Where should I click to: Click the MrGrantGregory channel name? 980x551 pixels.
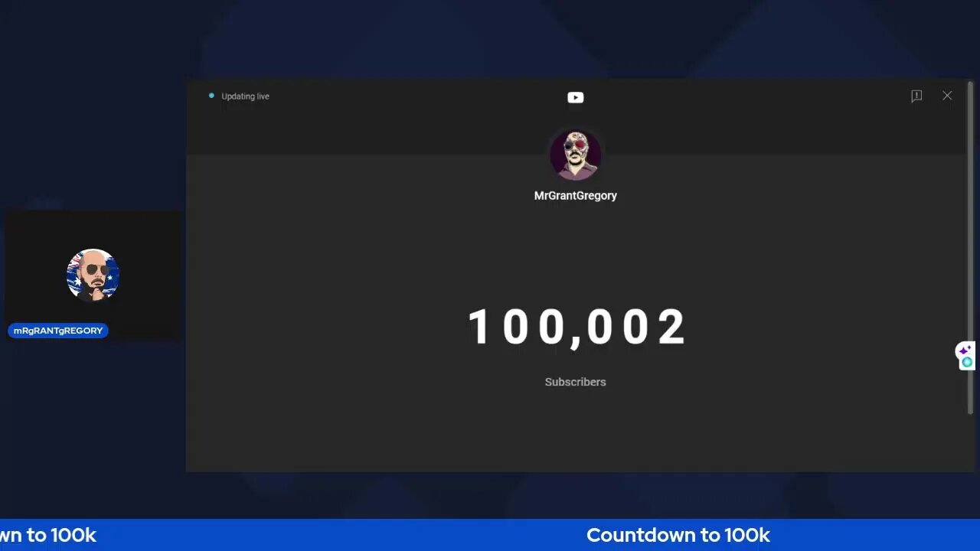point(575,196)
